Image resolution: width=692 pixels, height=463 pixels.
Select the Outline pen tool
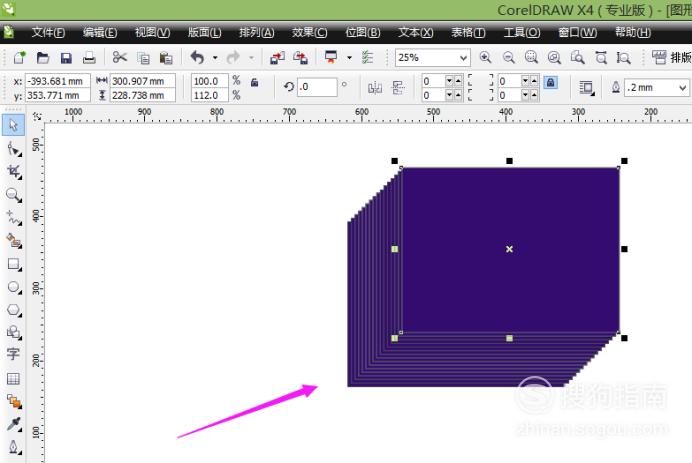[x=14, y=448]
